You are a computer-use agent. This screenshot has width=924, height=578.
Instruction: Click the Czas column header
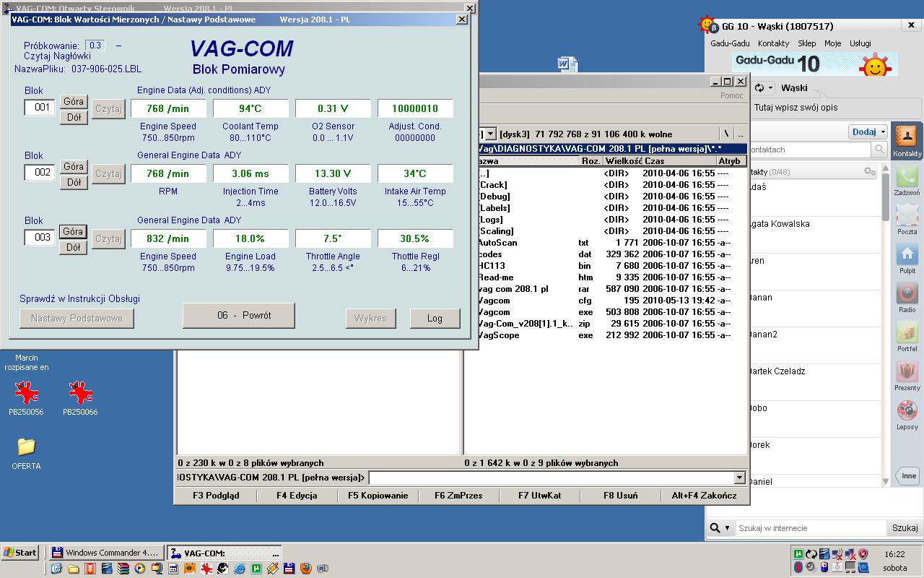point(678,162)
